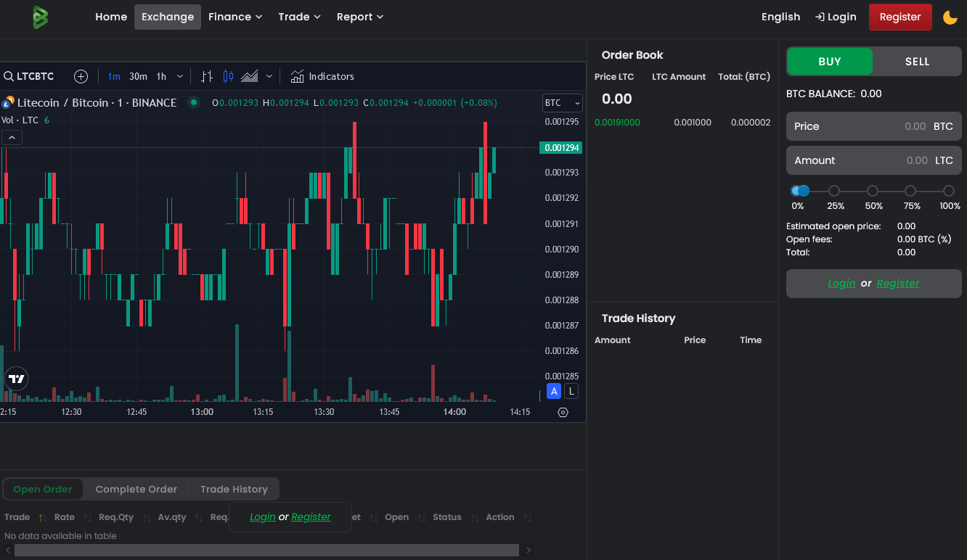Screen dimensions: 967x560
Task: Select the Bars chart style icon
Action: [x=207, y=76]
